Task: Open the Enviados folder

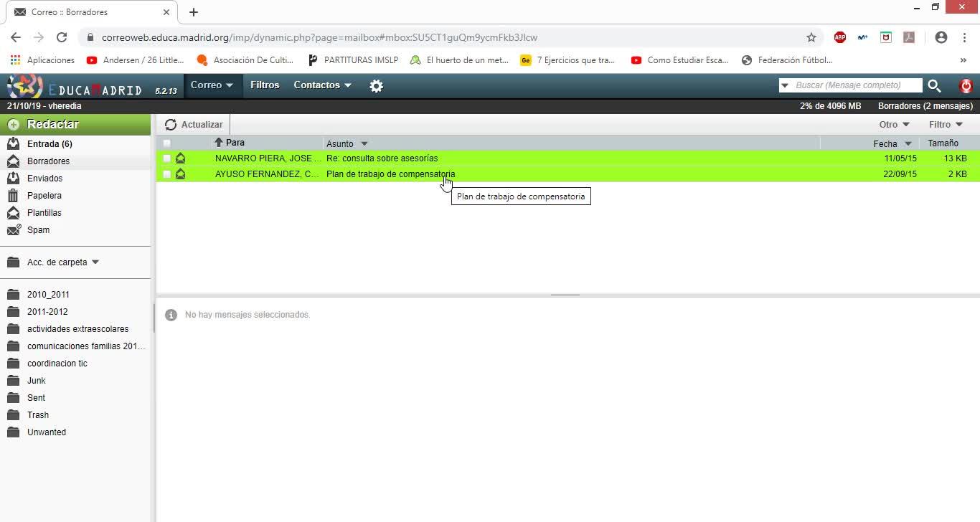Action: (44, 179)
